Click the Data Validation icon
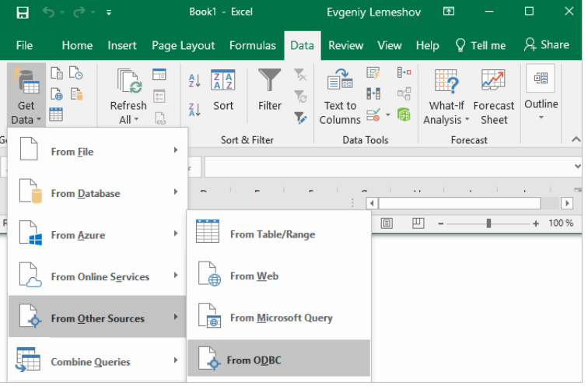588x390 pixels. [x=373, y=114]
